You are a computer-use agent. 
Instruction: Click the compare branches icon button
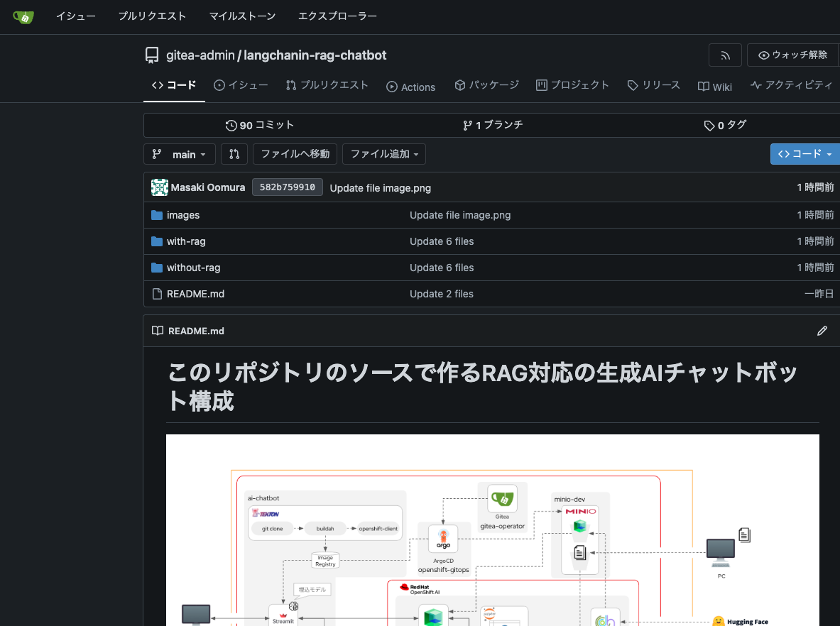pos(234,154)
